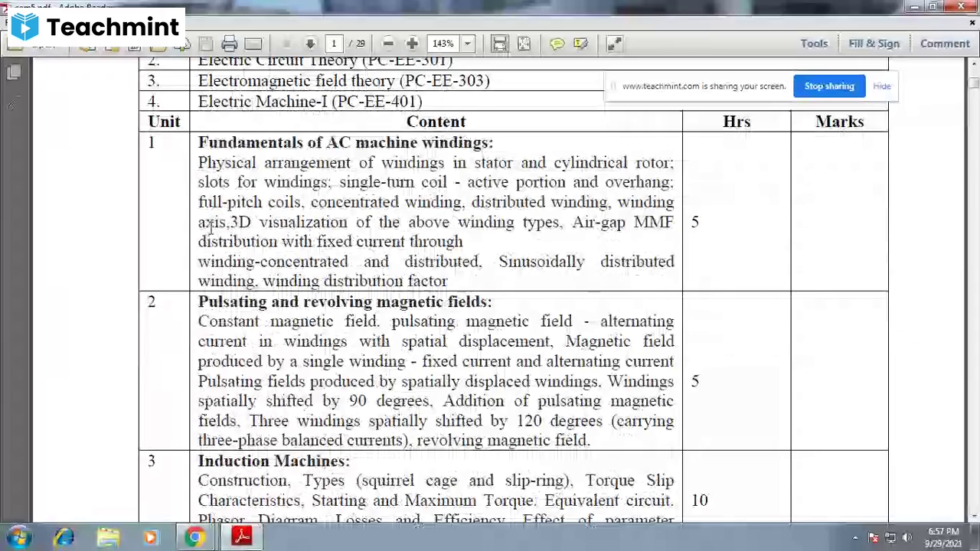Click the vertical scrollbar of the document
This screenshot has width=980, height=551.
[x=973, y=291]
